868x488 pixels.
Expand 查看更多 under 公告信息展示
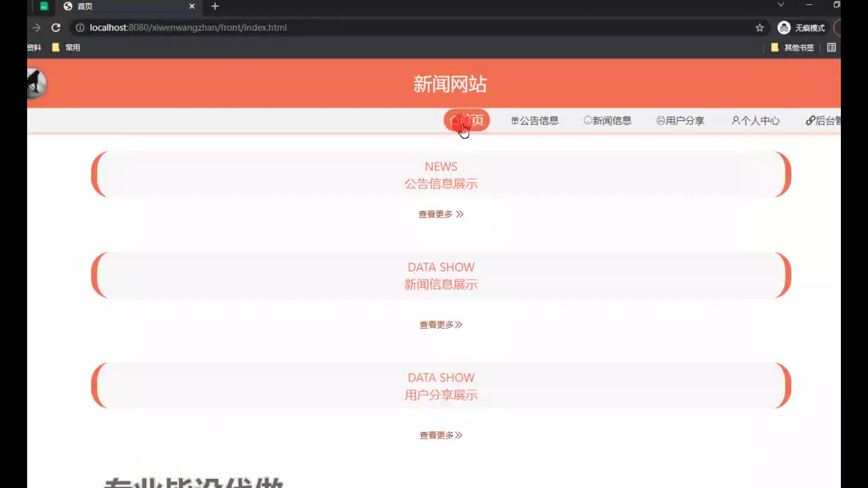pos(441,214)
